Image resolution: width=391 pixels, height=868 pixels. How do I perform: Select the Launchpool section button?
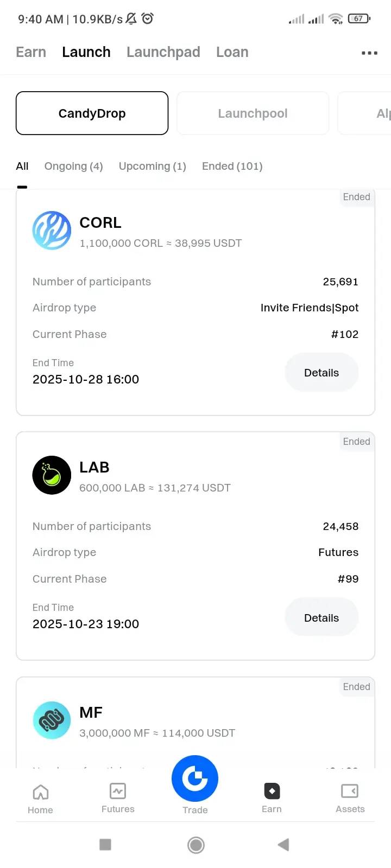[x=253, y=113]
